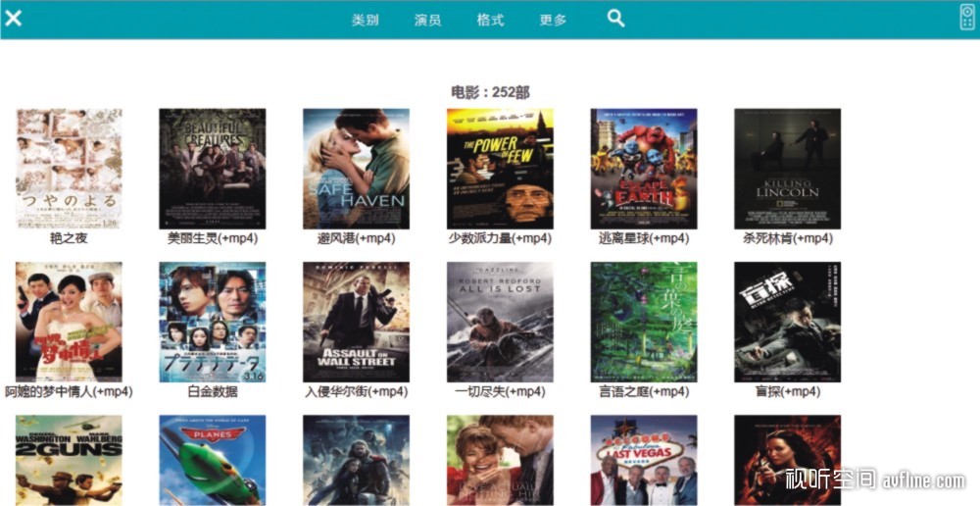Select the Beautiful Creatures poster
980x506 pixels.
tap(213, 169)
